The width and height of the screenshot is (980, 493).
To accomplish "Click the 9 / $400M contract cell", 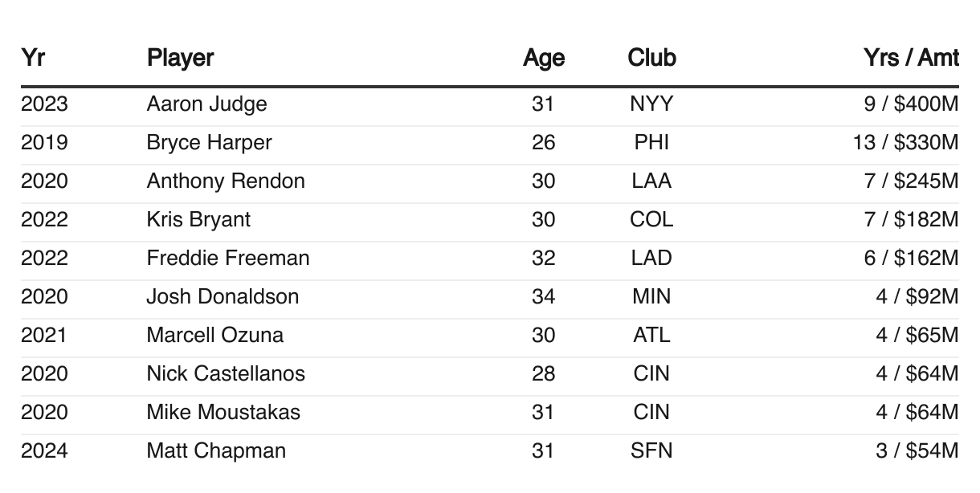I will (911, 104).
